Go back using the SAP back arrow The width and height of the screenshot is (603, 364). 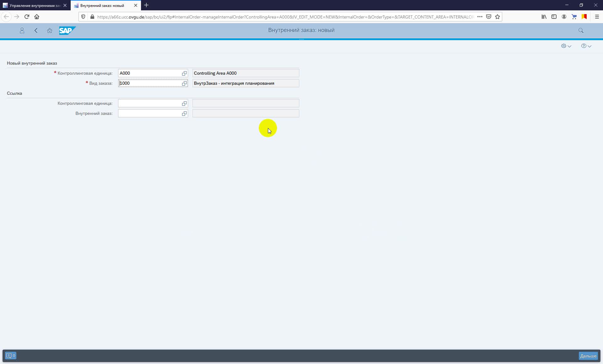click(x=36, y=30)
